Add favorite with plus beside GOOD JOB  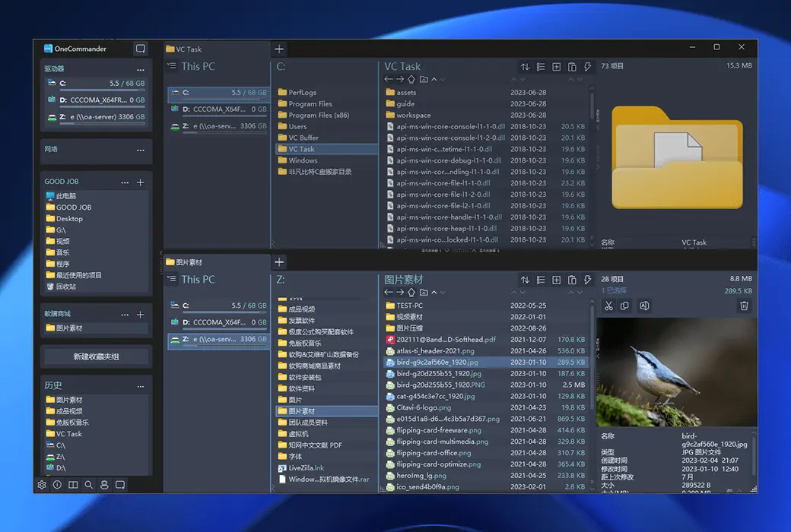pyautogui.click(x=140, y=182)
